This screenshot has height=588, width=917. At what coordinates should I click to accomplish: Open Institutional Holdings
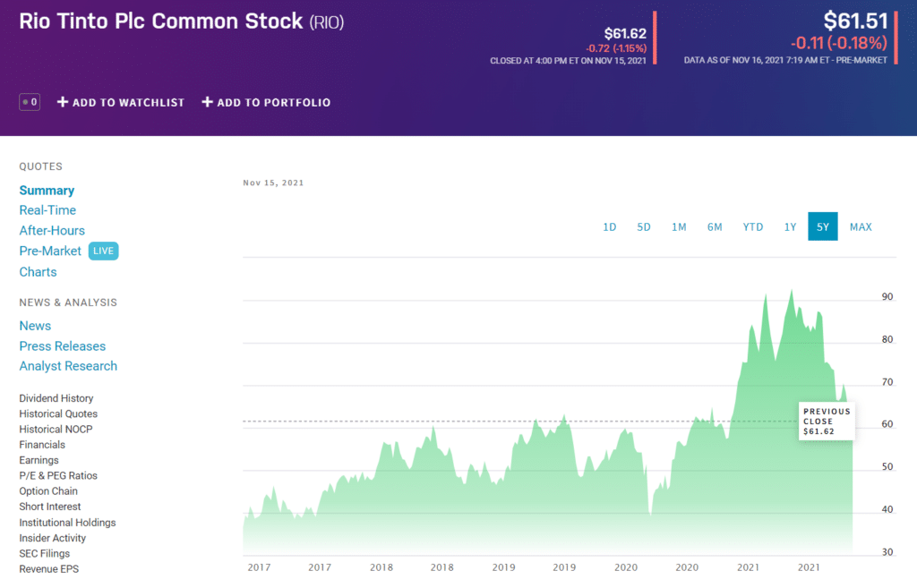[x=68, y=523]
